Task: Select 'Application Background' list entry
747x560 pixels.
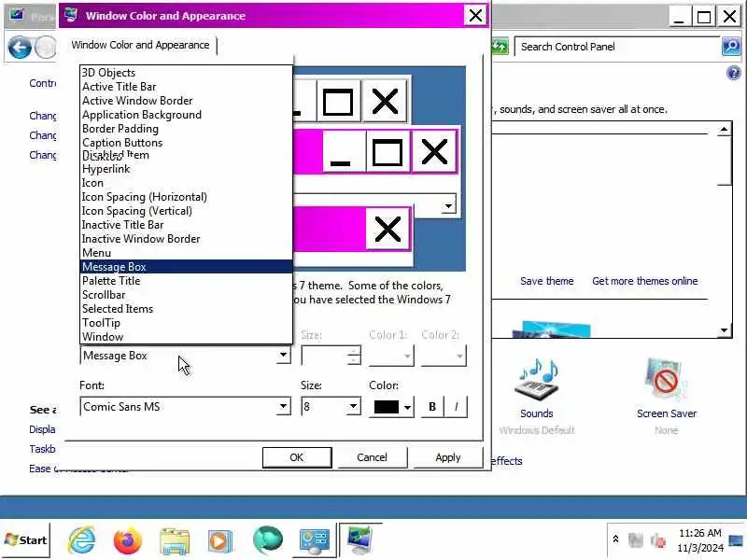Action: click(x=186, y=115)
